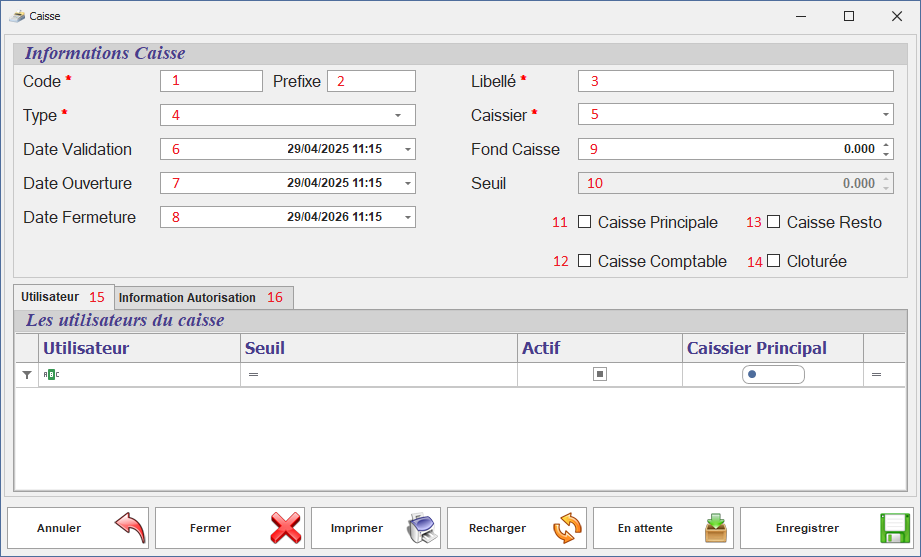The image size is (921, 557).
Task: Toggle the Caisse Resto checkbox
Action: (x=773, y=222)
